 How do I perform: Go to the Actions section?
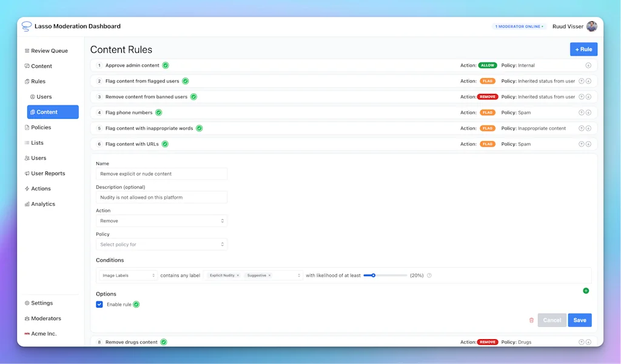pyautogui.click(x=40, y=188)
